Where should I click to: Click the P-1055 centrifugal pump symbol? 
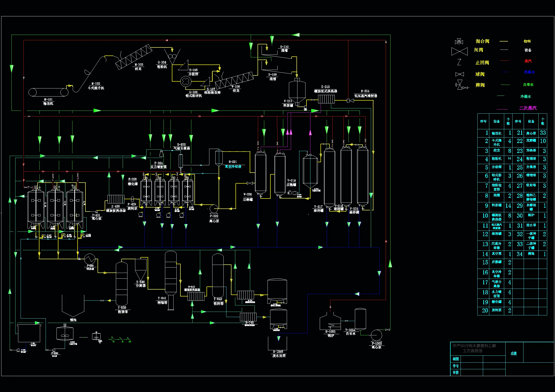pos(376,336)
